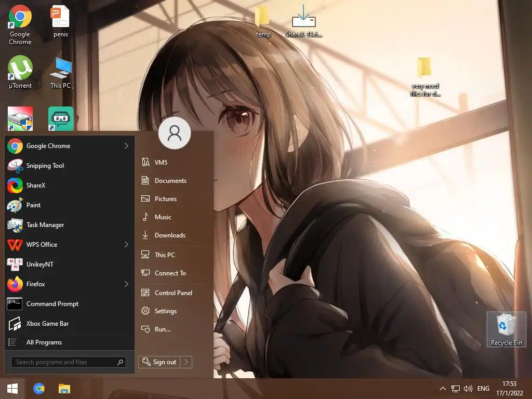
Task: Open Control Panel from start menu
Action: [173, 293]
